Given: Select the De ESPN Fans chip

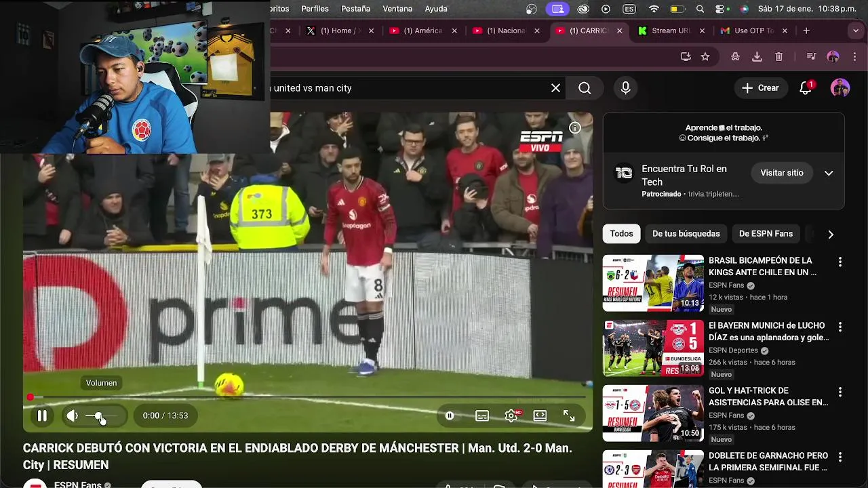Looking at the screenshot, I should click(x=766, y=234).
